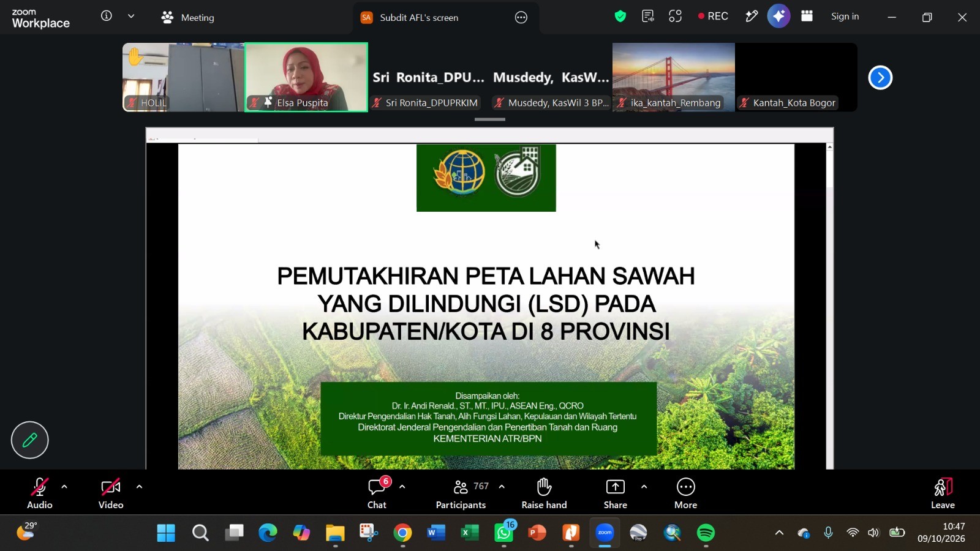The image size is (980, 551).
Task: Open WhatsApp from the taskbar
Action: (x=503, y=533)
